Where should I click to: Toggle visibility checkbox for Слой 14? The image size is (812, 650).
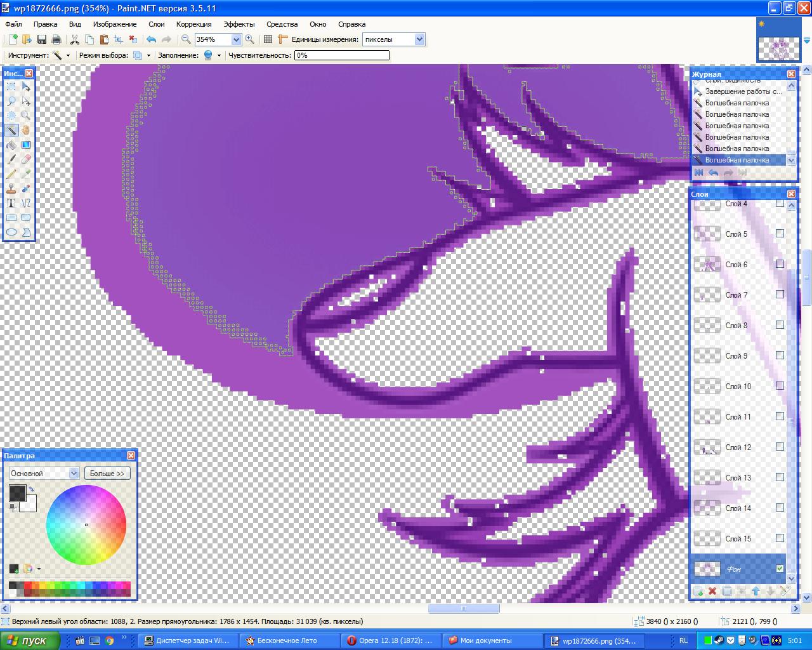(780, 508)
